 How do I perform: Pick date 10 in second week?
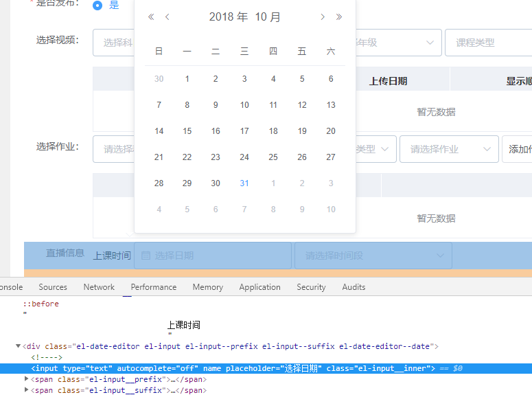[x=244, y=105]
